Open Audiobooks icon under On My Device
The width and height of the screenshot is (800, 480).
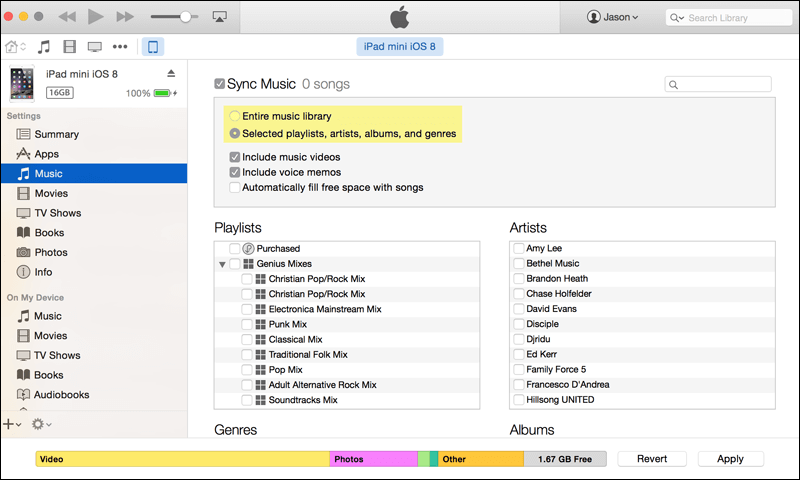coord(23,394)
